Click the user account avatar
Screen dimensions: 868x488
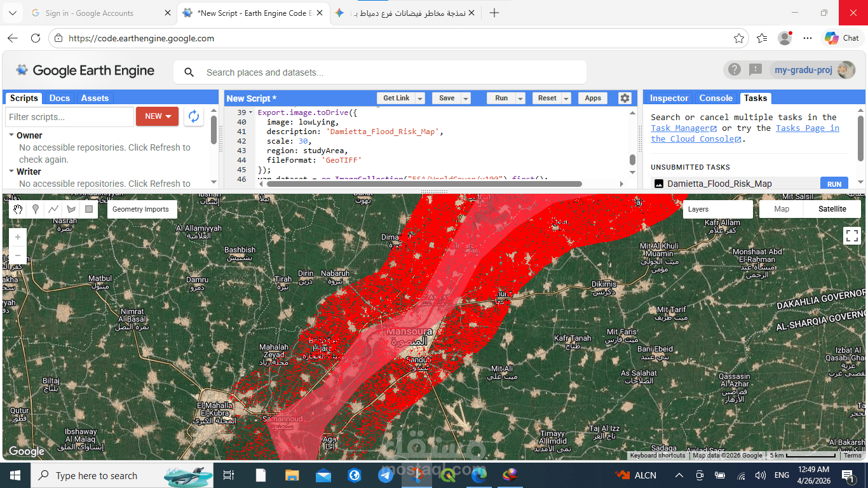[846, 70]
